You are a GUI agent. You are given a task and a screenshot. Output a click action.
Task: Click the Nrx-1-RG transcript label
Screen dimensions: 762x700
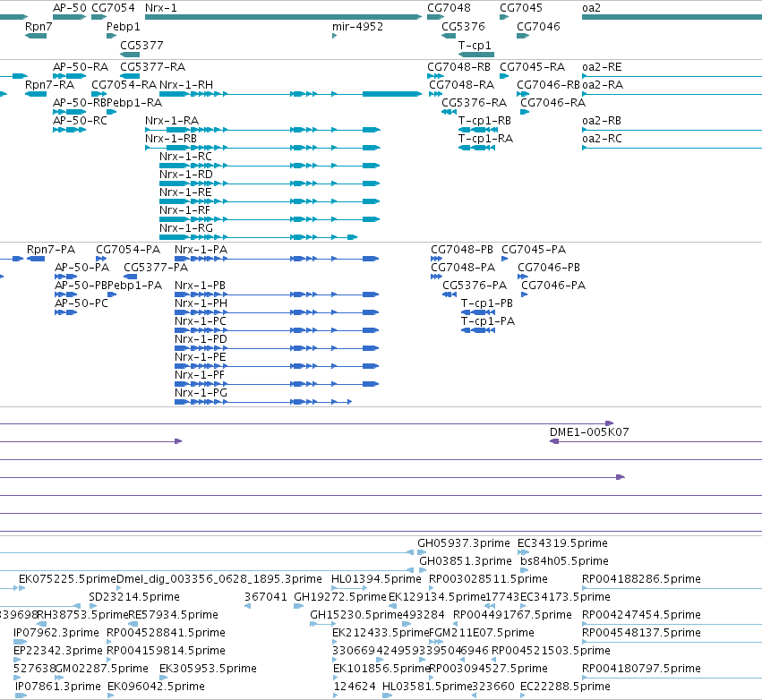(x=186, y=229)
